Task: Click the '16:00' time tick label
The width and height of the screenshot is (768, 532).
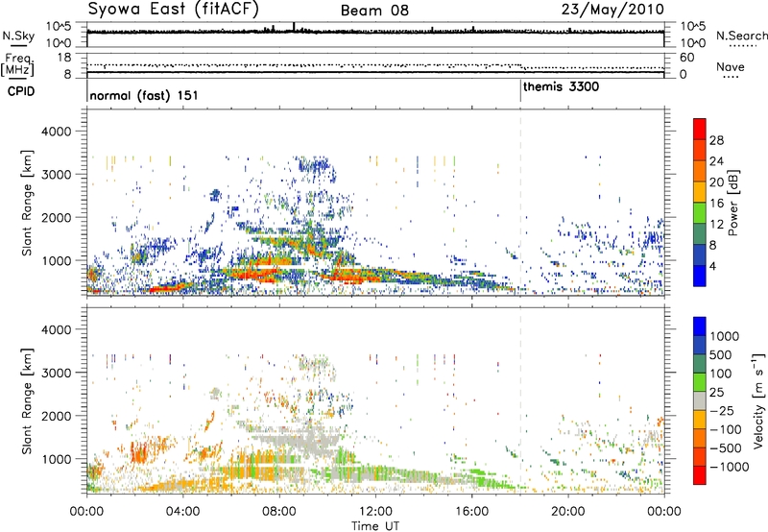Action: [471, 512]
